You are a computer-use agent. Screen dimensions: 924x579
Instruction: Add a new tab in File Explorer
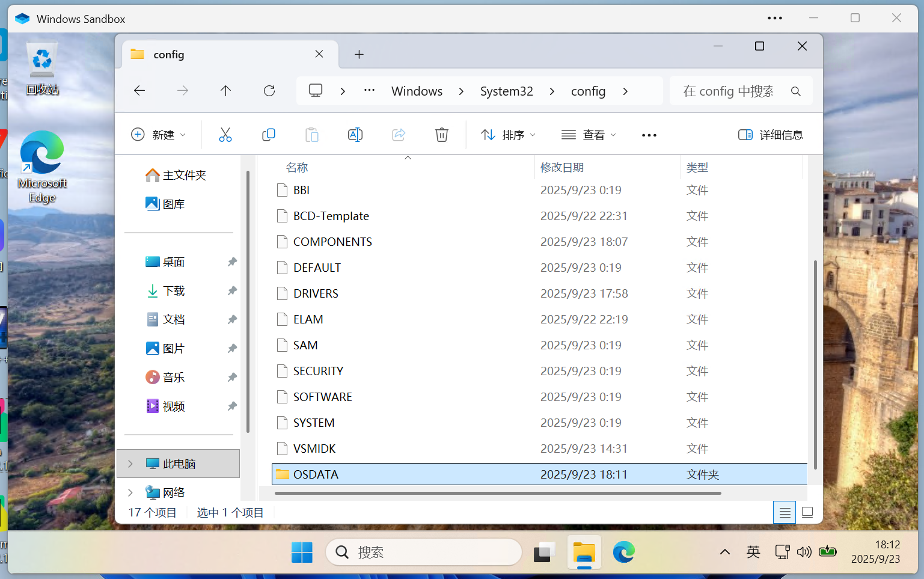pos(359,55)
